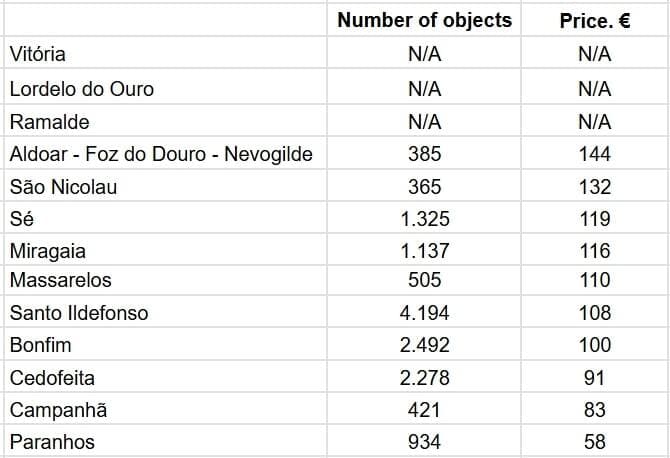Click the Sé row label
Viewport: 670px width, 458px height.
point(22,219)
